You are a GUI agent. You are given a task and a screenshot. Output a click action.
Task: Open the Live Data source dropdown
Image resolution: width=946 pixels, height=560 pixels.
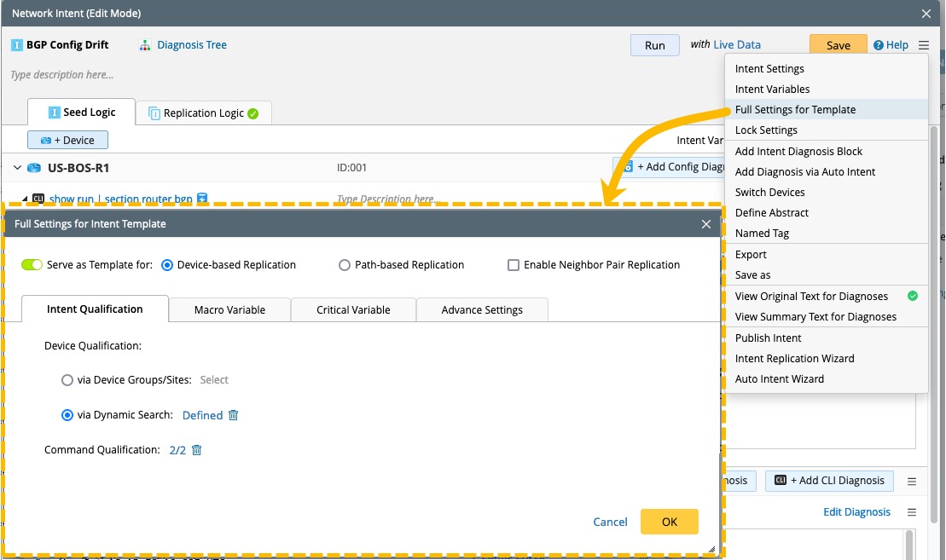tap(737, 45)
